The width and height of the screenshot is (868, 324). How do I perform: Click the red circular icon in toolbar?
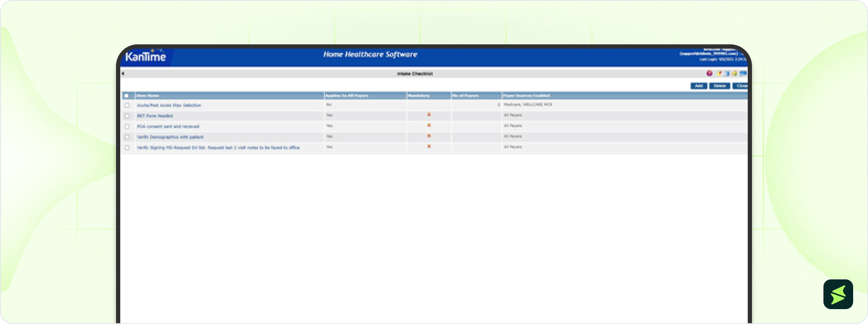(x=709, y=73)
